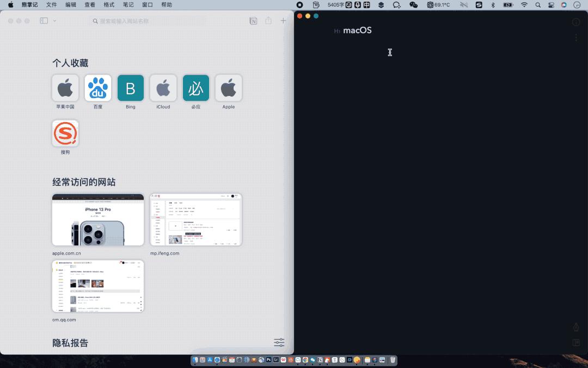This screenshot has height=368, width=588.
Task: Open the Bluetooth menu bar icon
Action: point(493,5)
